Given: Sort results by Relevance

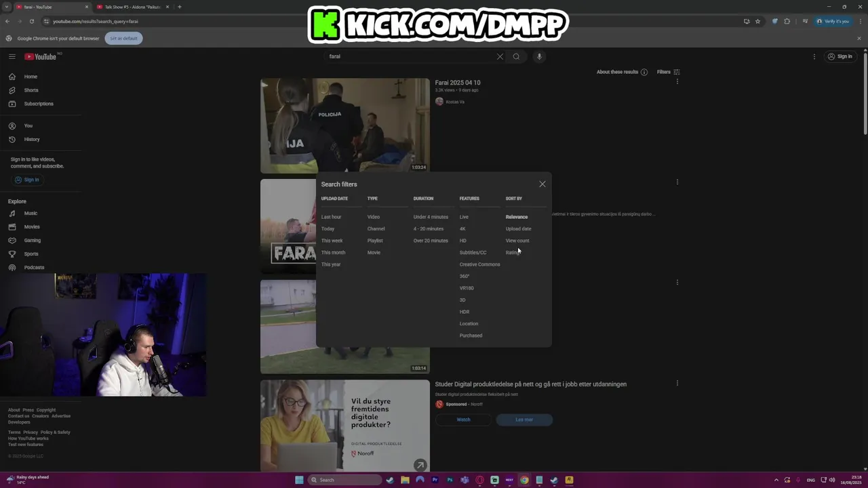Looking at the screenshot, I should (517, 217).
